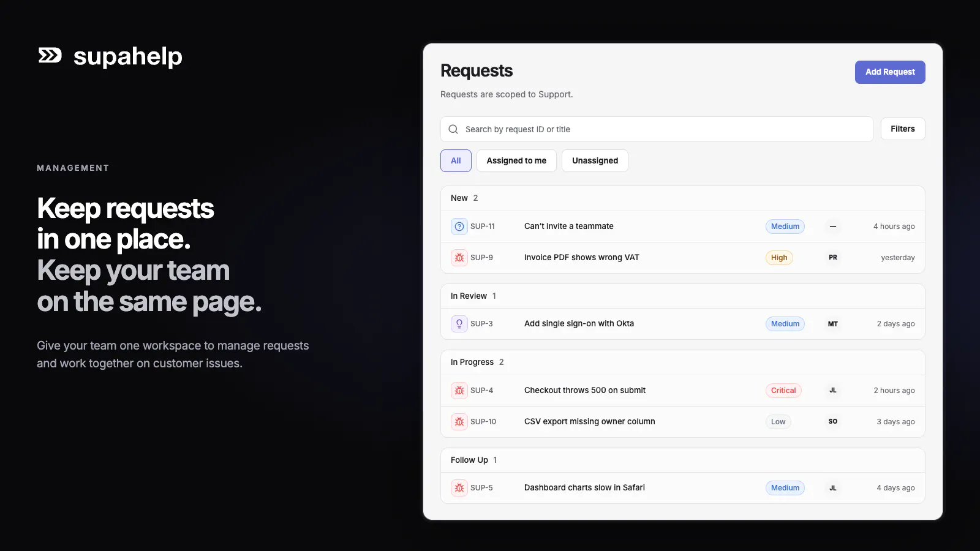
Task: Click the search magnifier icon
Action: (453, 129)
